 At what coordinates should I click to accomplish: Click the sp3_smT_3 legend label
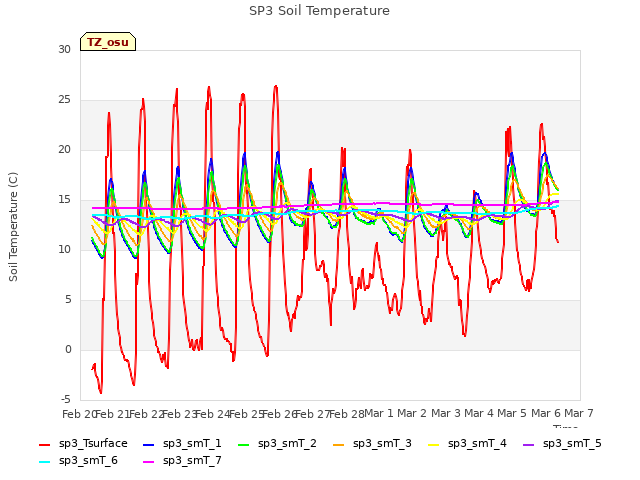click(x=382, y=443)
